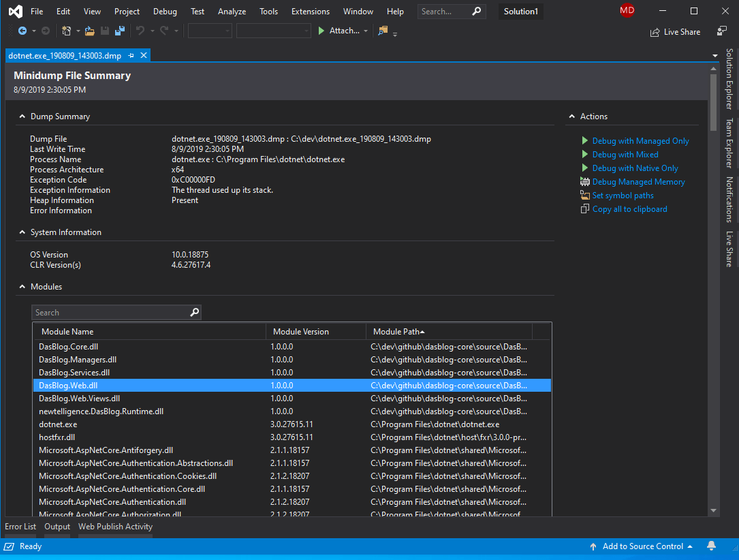739x560 pixels.
Task: Open the Debug menu
Action: [164, 11]
